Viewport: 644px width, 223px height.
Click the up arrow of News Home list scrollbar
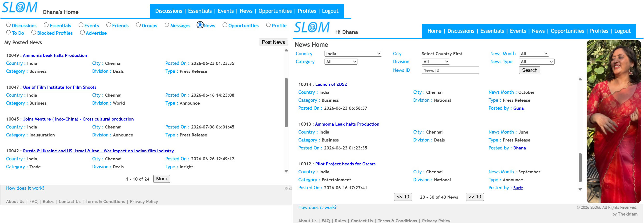[580, 79]
